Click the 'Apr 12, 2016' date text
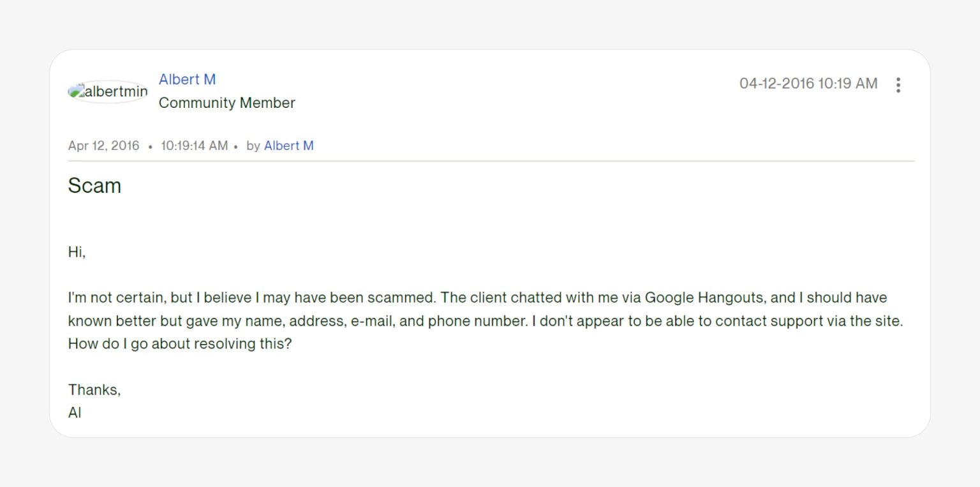The width and height of the screenshot is (980, 487). coord(103,146)
